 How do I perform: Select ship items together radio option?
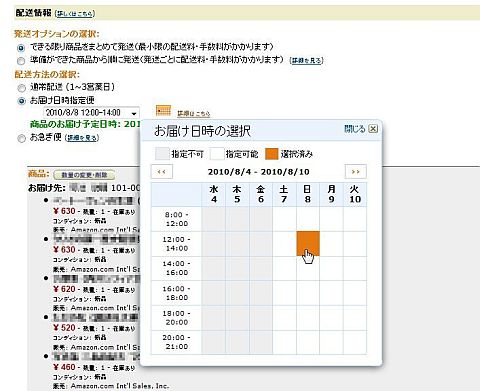pyautogui.click(x=21, y=48)
